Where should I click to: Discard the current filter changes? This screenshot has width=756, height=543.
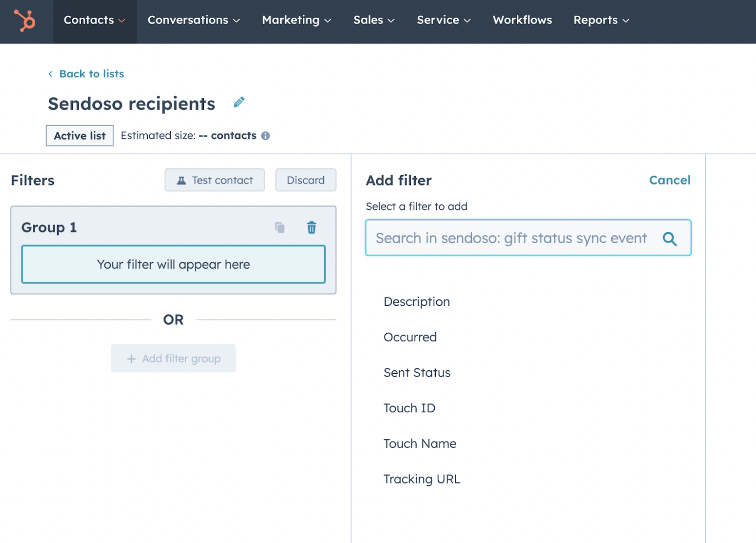306,180
